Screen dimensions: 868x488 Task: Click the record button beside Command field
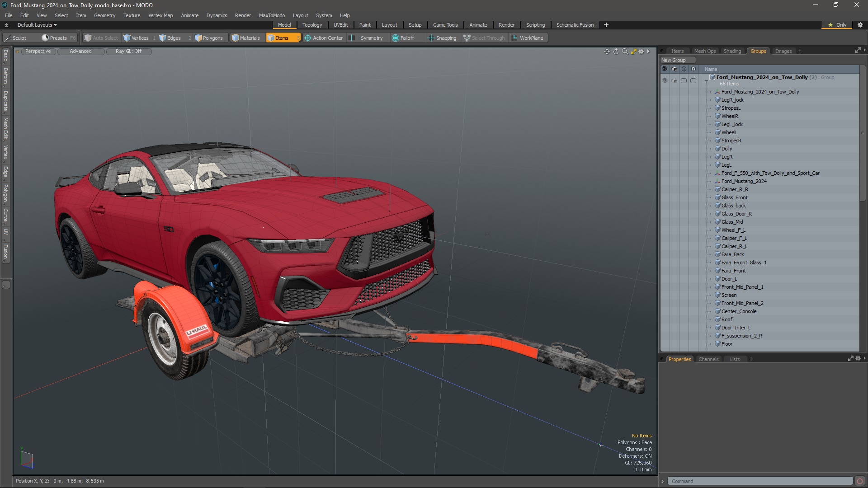tap(860, 481)
